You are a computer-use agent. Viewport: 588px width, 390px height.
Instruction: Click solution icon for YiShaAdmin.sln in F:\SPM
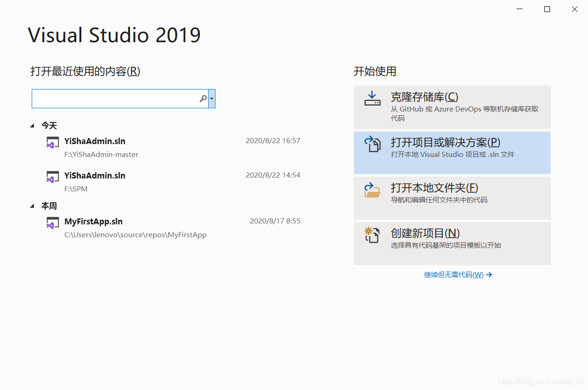click(x=52, y=177)
